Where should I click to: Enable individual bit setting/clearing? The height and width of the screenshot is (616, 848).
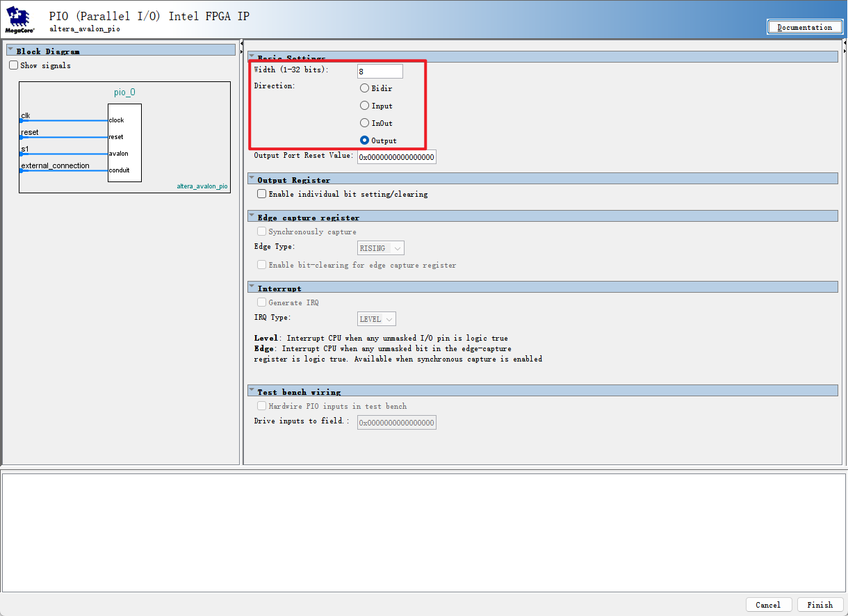tap(261, 193)
